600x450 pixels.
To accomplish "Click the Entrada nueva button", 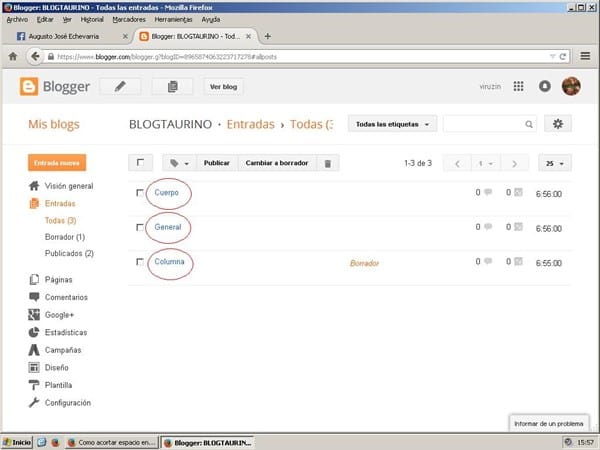I will coord(57,163).
